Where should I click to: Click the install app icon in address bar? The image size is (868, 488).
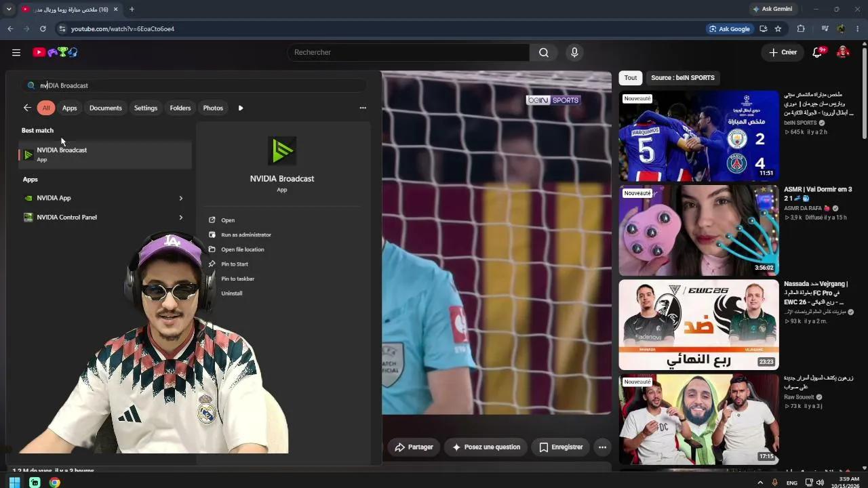click(x=764, y=29)
